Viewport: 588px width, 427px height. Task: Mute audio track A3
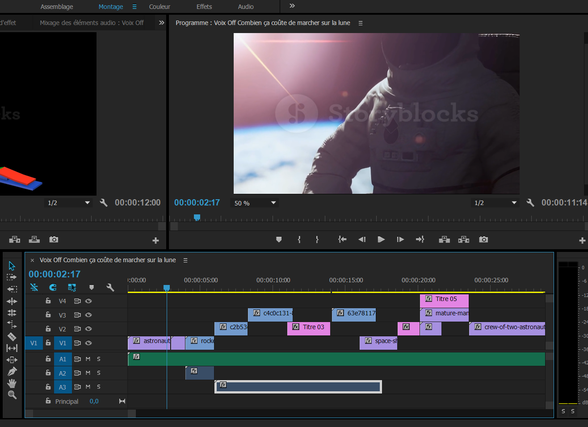88,387
